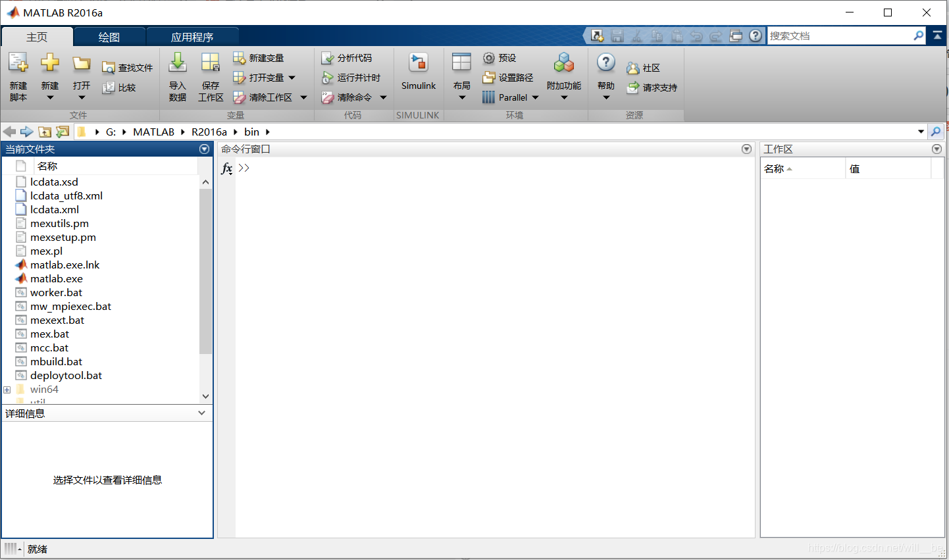
Task: Select the file mw_mpiexec.bat
Action: click(70, 307)
